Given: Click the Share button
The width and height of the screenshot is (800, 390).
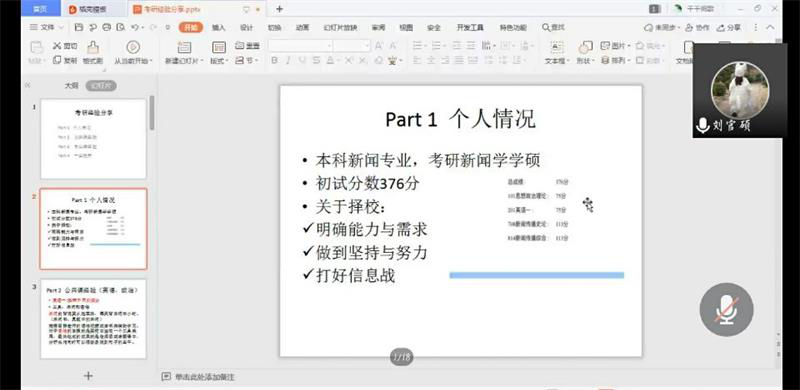Looking at the screenshot, I should 729,28.
